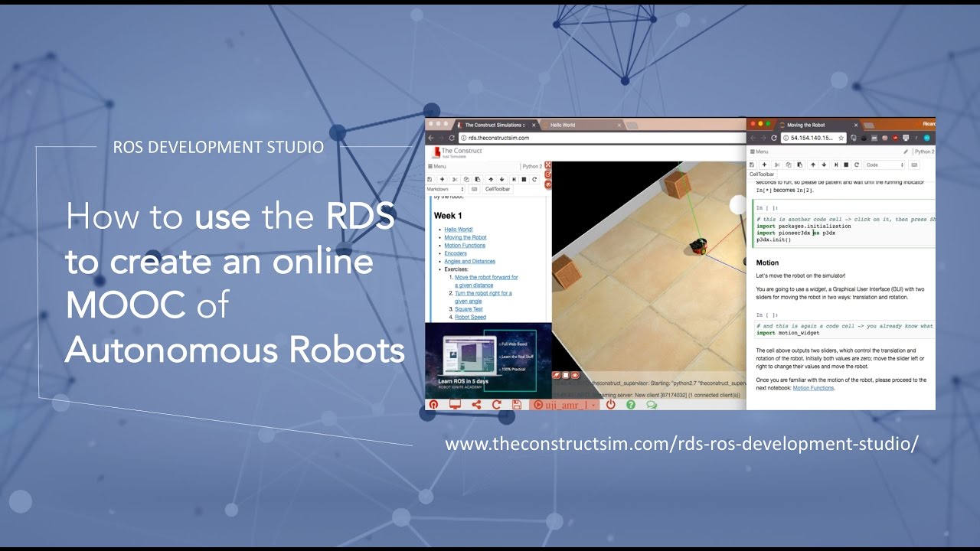Click CellToolbar button in The Construct notebook
The height and width of the screenshot is (551, 980).
pyautogui.click(x=498, y=189)
